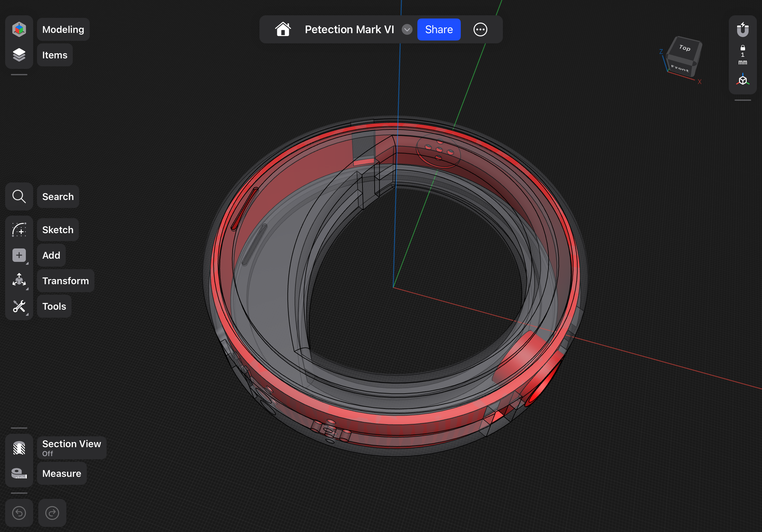
Task: Click the Top face of view cube
Action: [685, 48]
